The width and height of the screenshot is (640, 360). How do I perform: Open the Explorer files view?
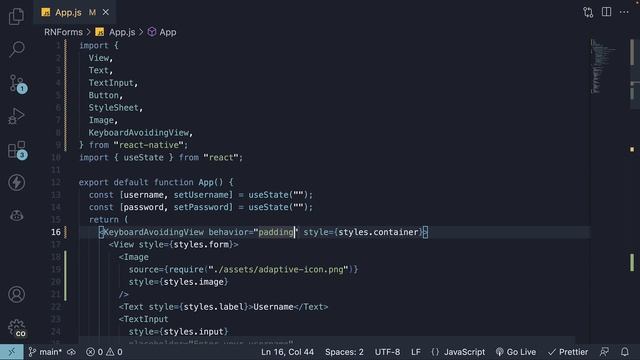pos(16,16)
